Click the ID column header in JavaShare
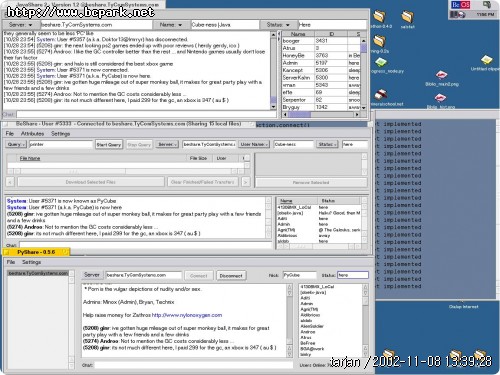This screenshot has height=375, width=500. click(331, 34)
